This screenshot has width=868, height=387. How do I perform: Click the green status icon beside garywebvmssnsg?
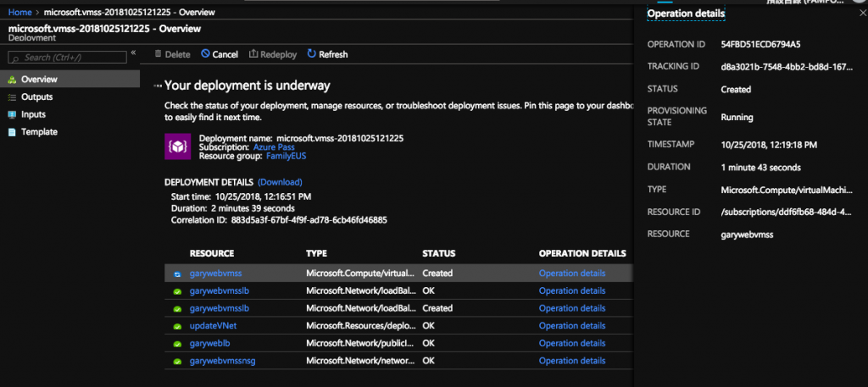(x=177, y=361)
